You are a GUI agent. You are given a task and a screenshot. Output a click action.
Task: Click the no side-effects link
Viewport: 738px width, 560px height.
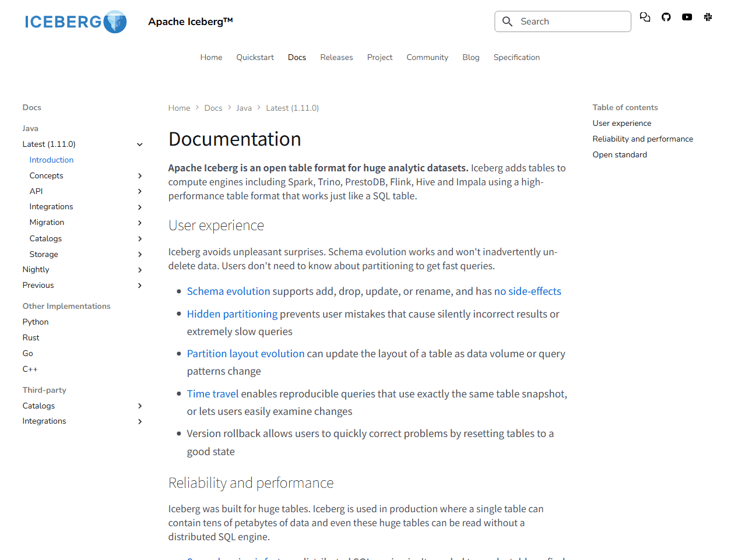(528, 291)
